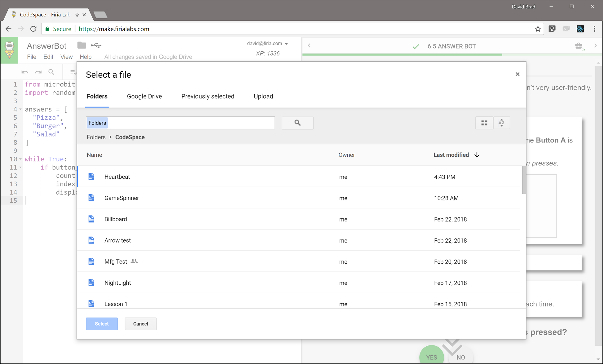Click the toolbox icon in lesson panel

[579, 46]
